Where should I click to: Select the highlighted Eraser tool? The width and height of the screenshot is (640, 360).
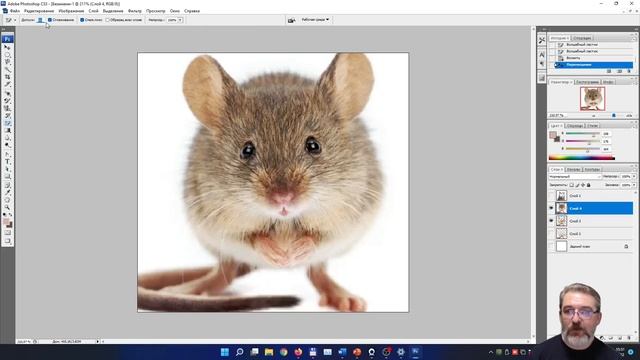[7, 123]
